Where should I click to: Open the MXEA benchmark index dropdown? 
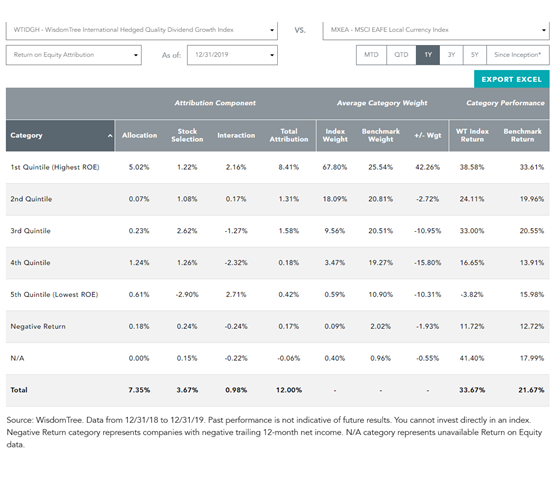[436, 30]
